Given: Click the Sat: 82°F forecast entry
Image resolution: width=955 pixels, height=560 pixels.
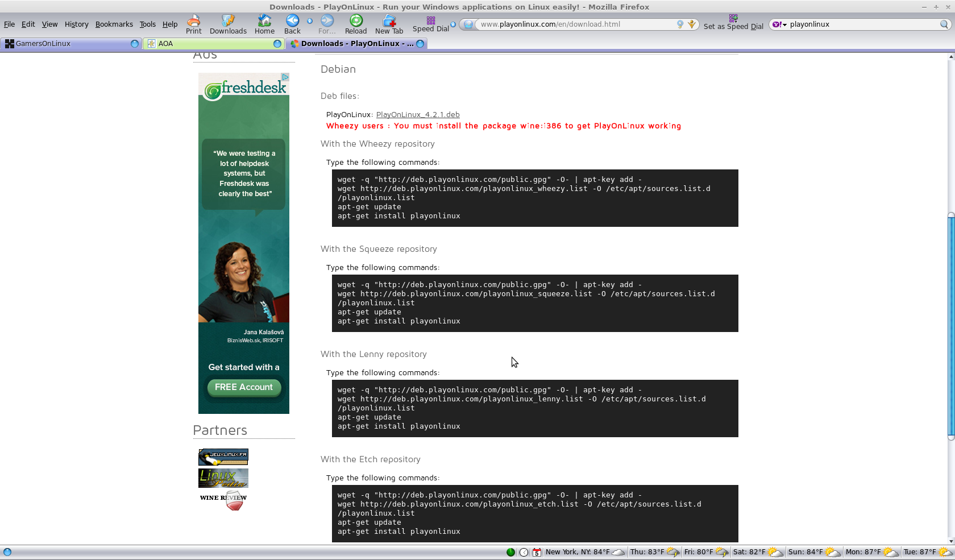Looking at the screenshot, I should (758, 552).
